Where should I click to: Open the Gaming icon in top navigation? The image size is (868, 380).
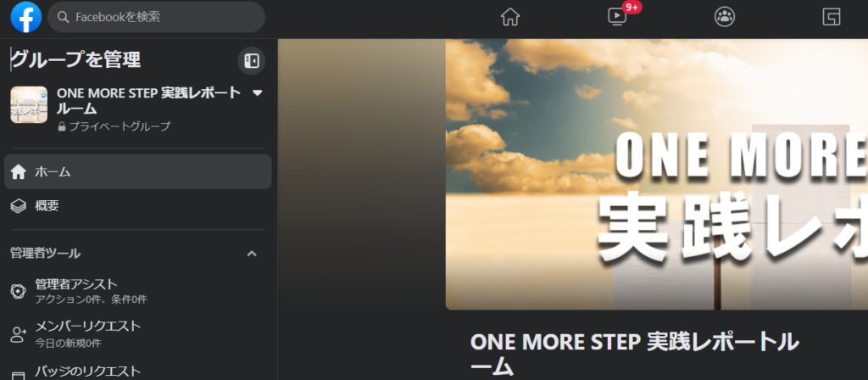(831, 17)
